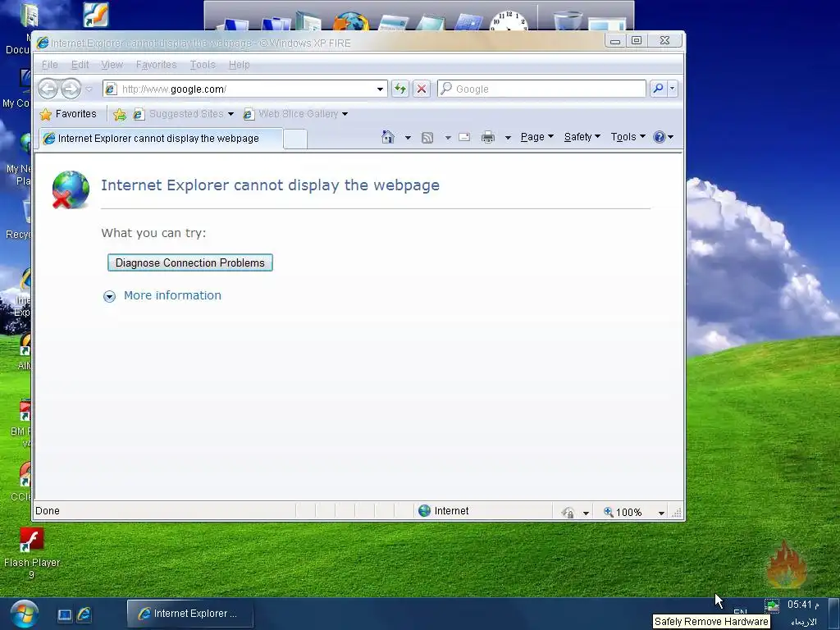840x630 pixels.
Task: Expand More information link
Action: 172,295
